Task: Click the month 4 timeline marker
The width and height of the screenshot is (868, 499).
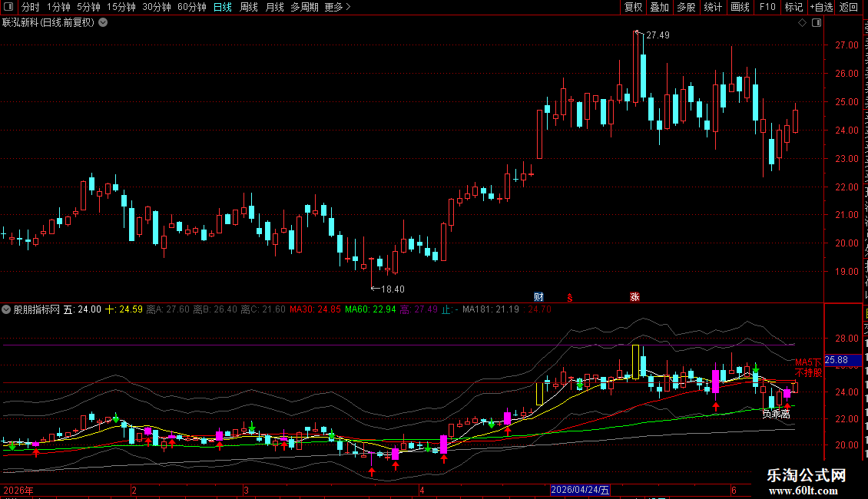Action: point(422,490)
